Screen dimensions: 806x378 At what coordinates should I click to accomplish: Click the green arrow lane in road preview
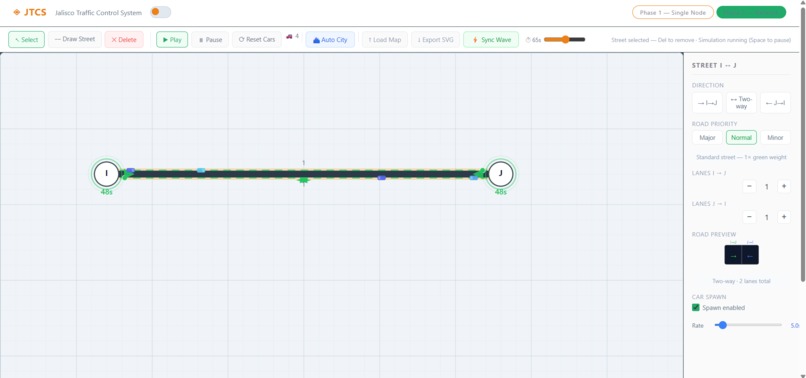click(733, 256)
